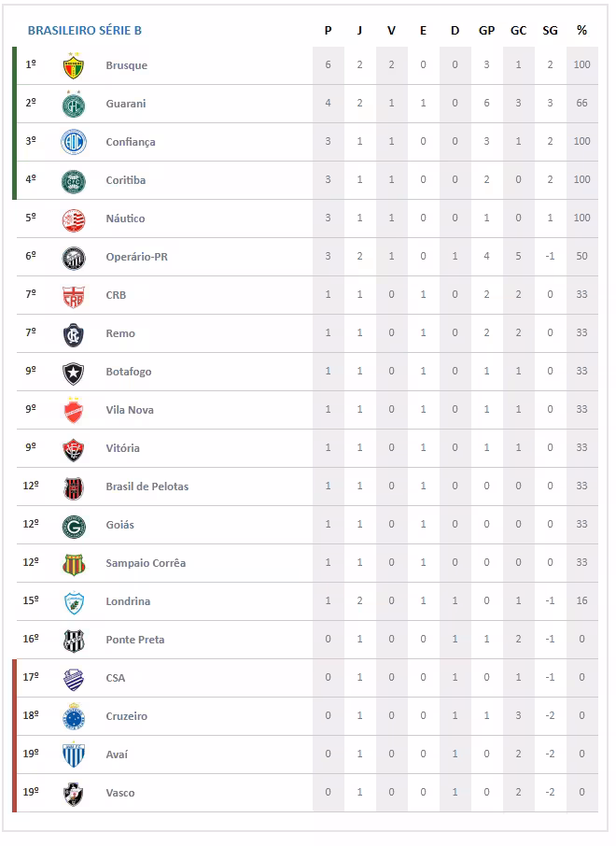The width and height of the screenshot is (616, 846).
Task: Open the Confiança team name link
Action: [x=131, y=143]
